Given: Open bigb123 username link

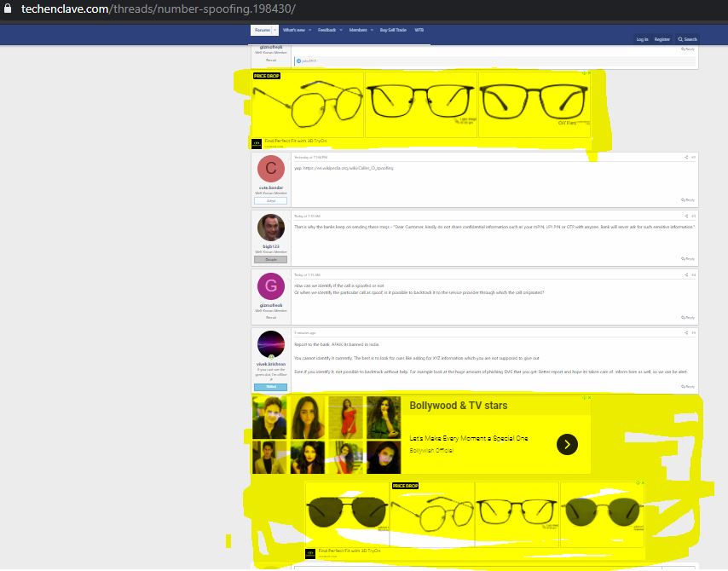Looking at the screenshot, I should pyautogui.click(x=271, y=246).
